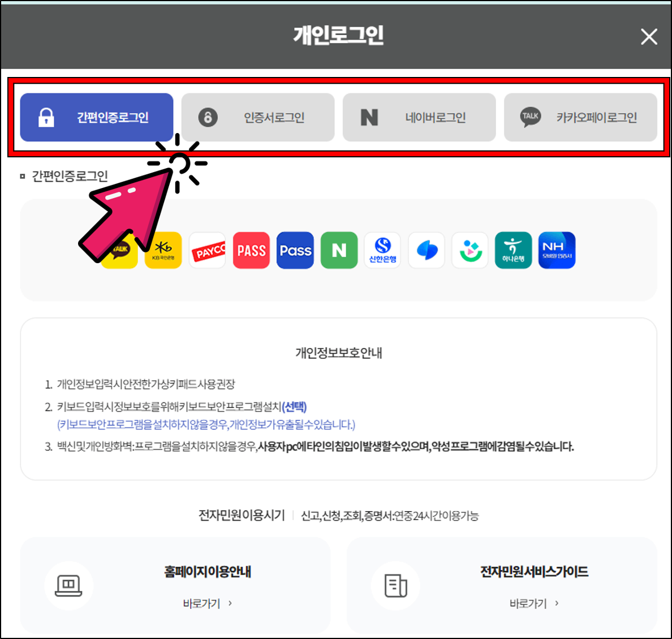Select the KakaoTalk certificate icon

pyautogui.click(x=119, y=250)
